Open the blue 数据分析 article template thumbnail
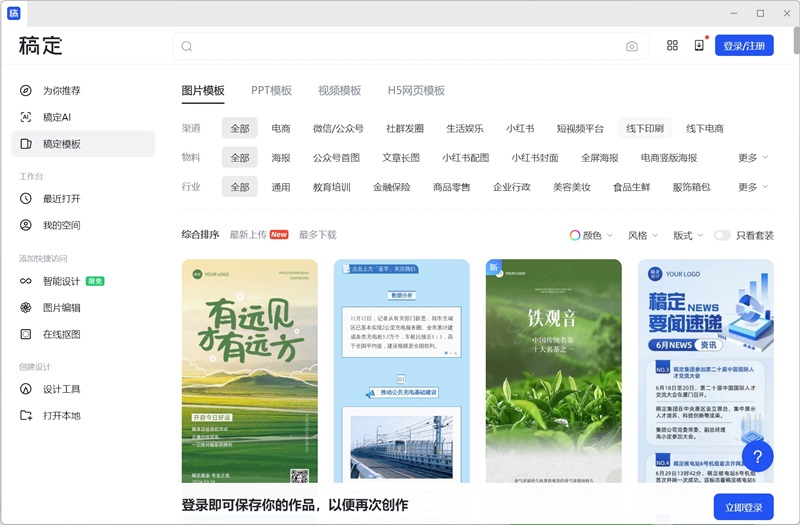This screenshot has height=525, width=800. point(402,371)
